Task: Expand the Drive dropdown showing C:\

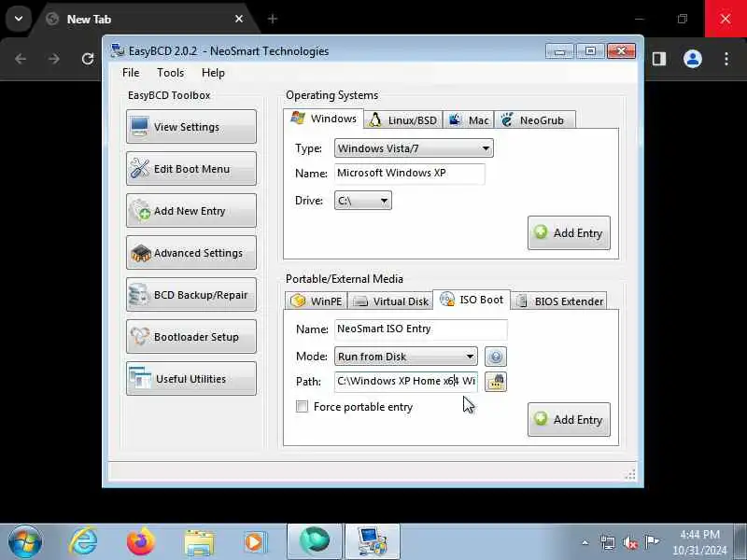Action: 363,201
